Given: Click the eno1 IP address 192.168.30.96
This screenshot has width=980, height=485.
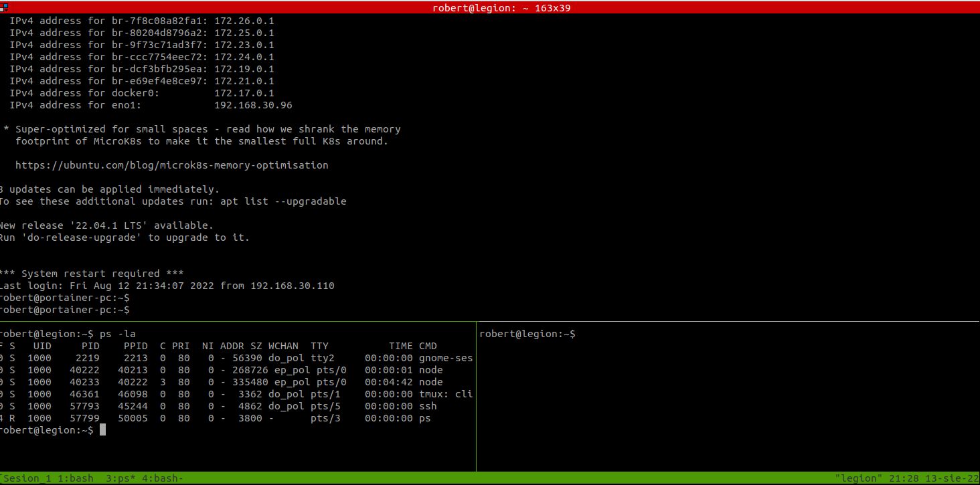Looking at the screenshot, I should point(253,105).
